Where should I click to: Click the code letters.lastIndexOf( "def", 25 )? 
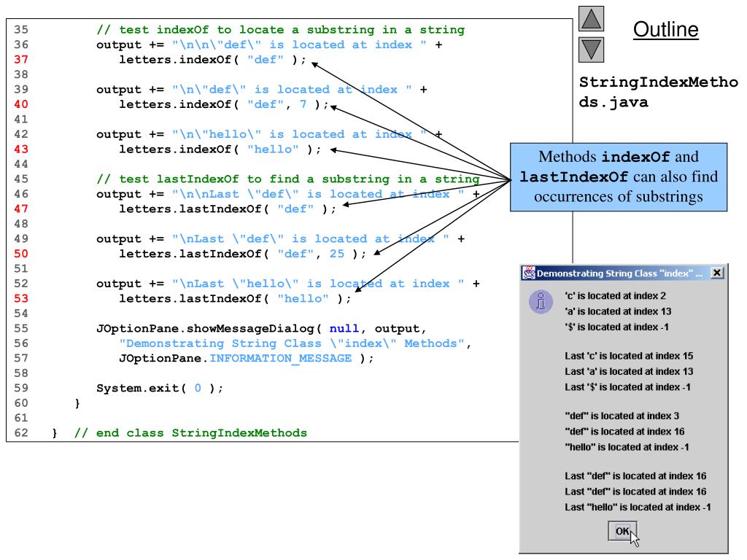[x=242, y=254]
